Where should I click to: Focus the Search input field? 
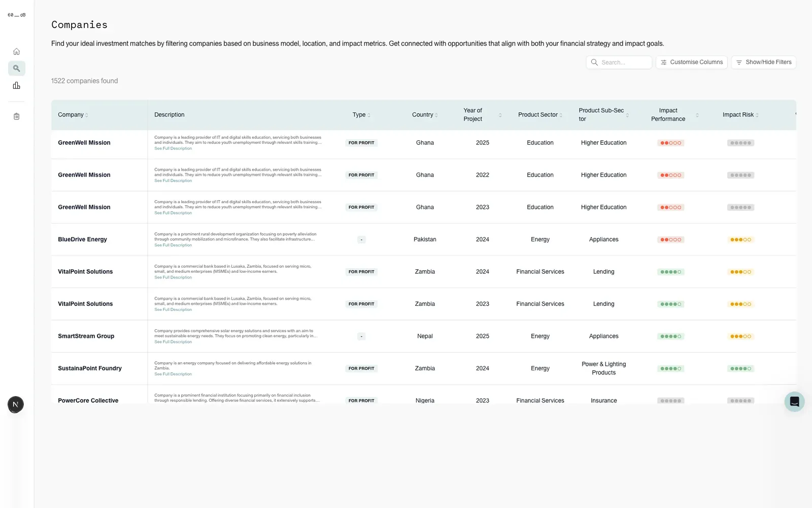point(619,62)
